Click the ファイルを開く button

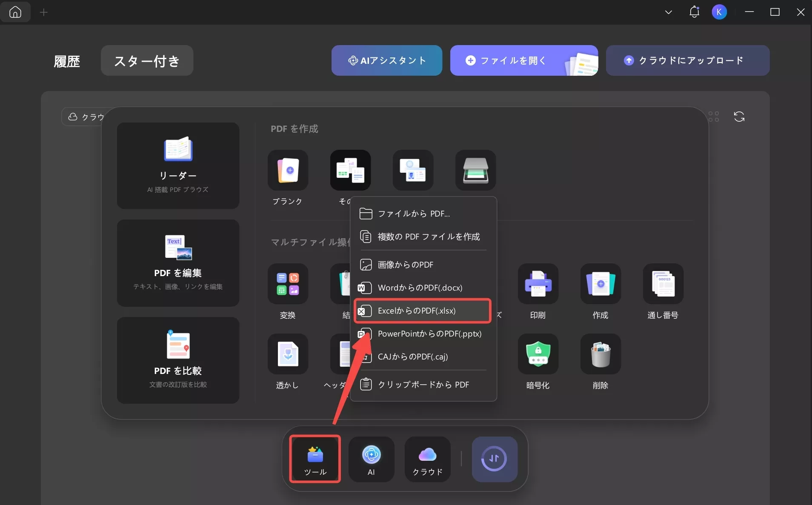(524, 60)
